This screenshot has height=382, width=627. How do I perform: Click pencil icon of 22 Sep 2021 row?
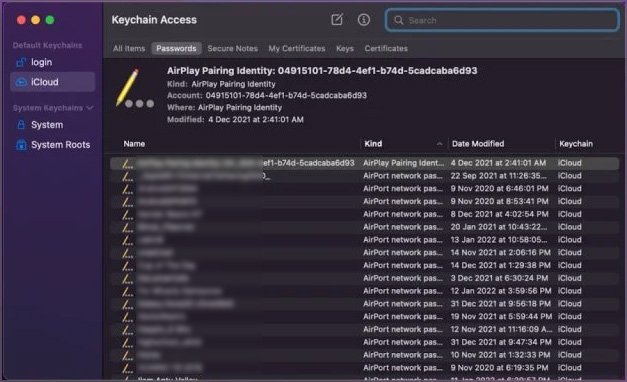point(127,176)
